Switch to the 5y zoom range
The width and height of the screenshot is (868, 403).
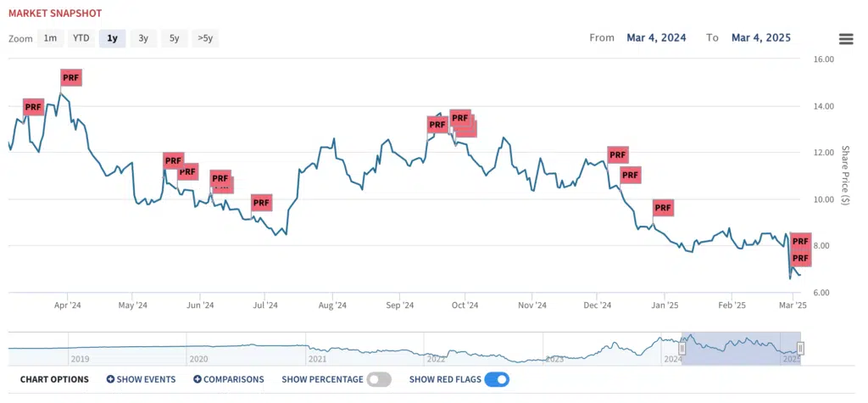click(x=175, y=38)
